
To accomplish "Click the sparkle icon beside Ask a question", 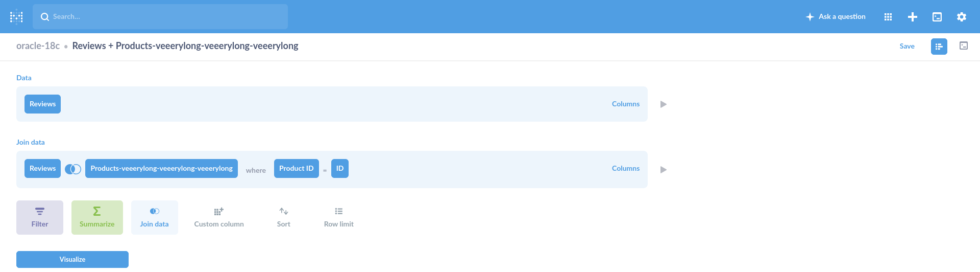I will click(x=810, y=17).
